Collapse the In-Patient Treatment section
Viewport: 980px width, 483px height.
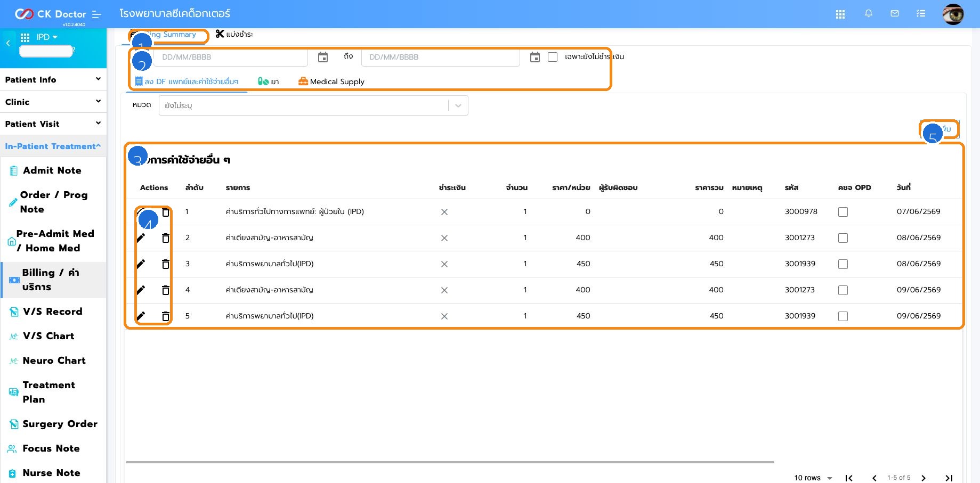(53, 146)
